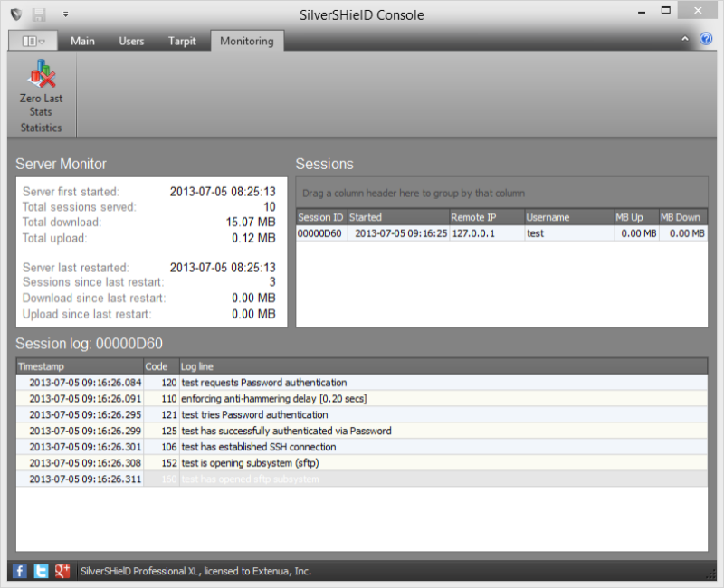724x588 pixels.
Task: Maximize the SilverSHielD Console window
Action: [665, 10]
